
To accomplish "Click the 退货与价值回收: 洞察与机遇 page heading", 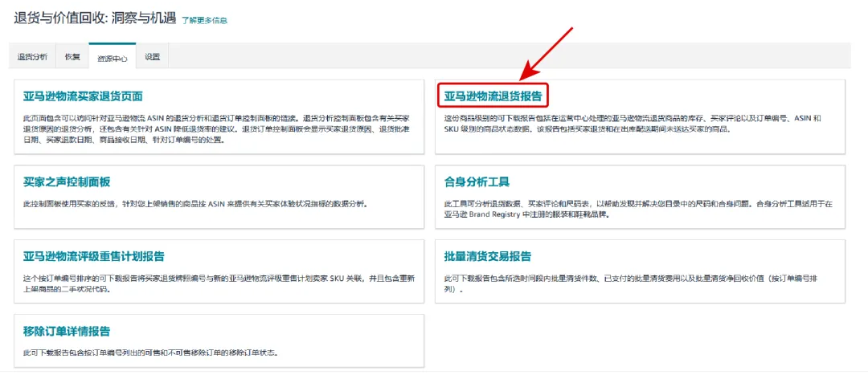I will (95, 18).
